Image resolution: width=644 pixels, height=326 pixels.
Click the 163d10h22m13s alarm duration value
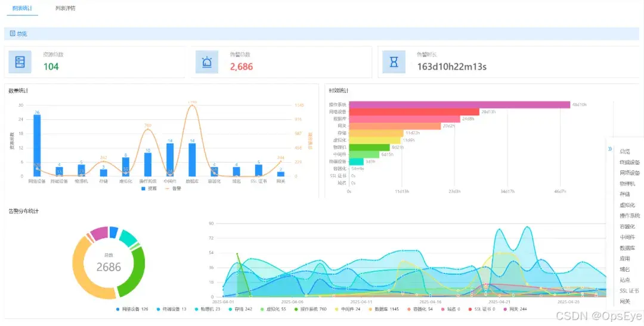pyautogui.click(x=452, y=67)
